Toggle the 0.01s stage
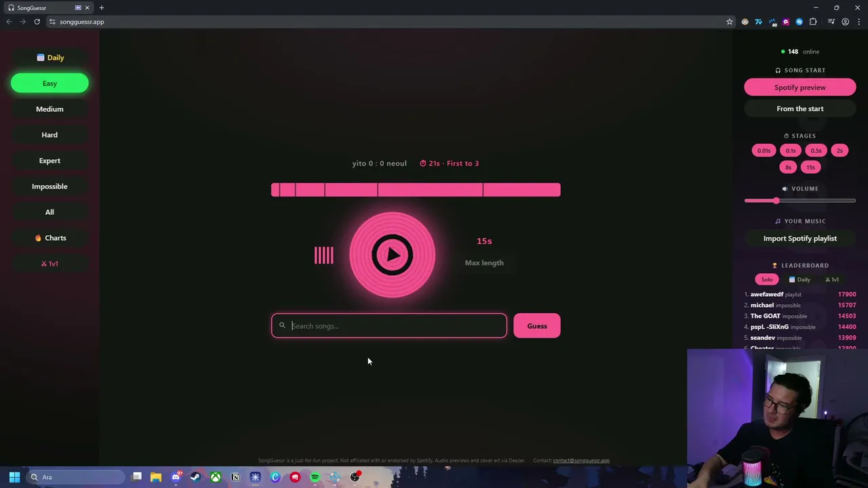Image resolution: width=868 pixels, height=488 pixels. pyautogui.click(x=764, y=150)
